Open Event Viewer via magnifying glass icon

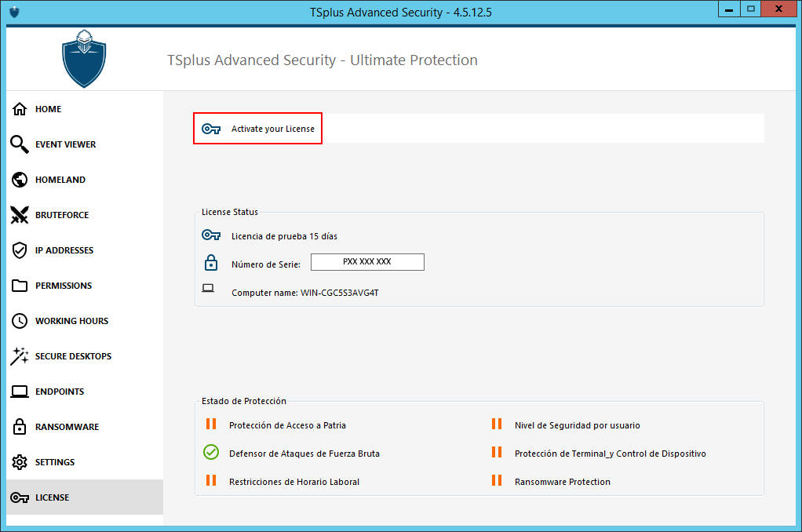(20, 144)
